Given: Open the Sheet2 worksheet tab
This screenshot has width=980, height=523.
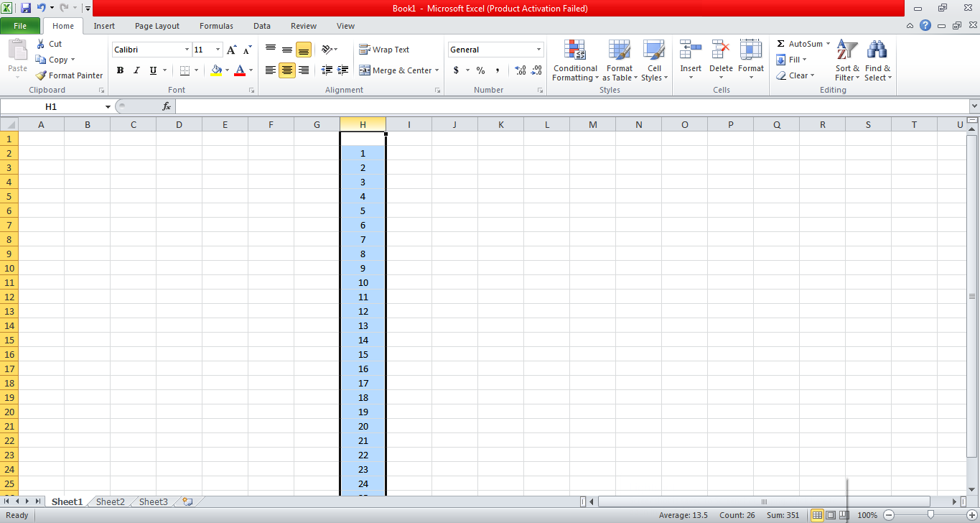Looking at the screenshot, I should (111, 502).
